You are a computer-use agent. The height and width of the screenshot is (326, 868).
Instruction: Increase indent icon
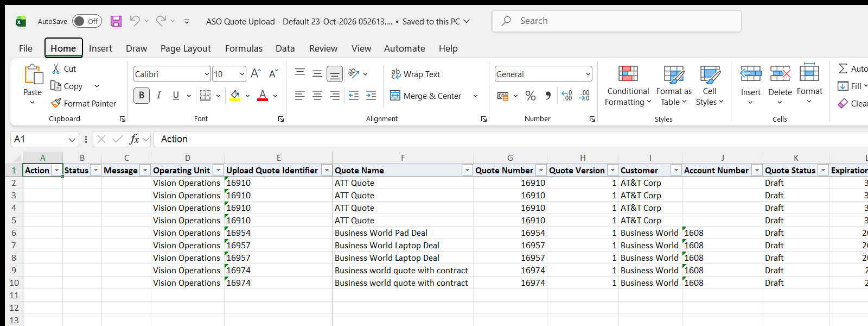click(371, 96)
